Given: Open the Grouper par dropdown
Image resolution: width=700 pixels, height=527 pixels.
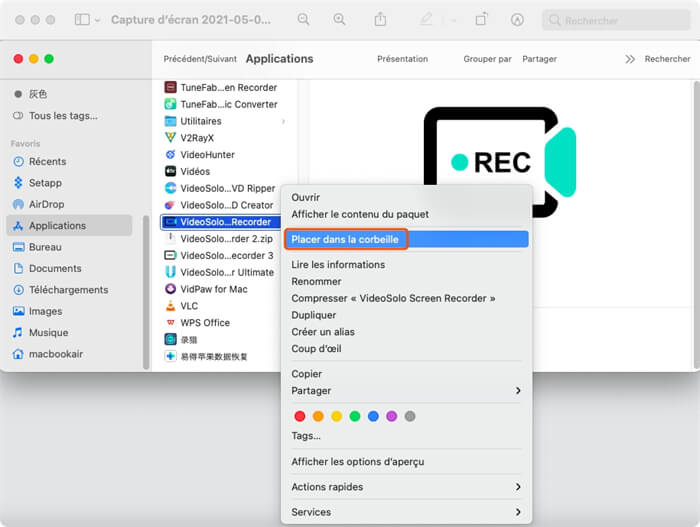Looking at the screenshot, I should coord(487,59).
